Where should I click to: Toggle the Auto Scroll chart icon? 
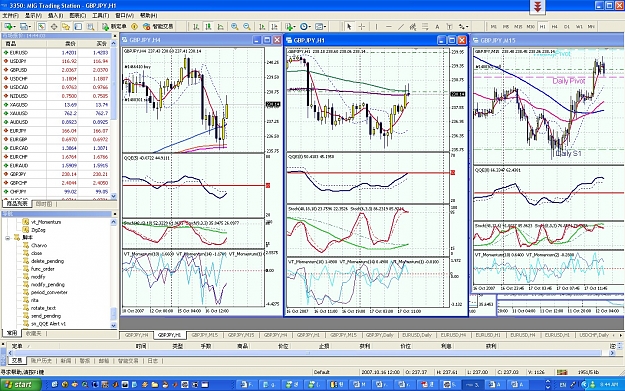pyautogui.click(x=262, y=26)
